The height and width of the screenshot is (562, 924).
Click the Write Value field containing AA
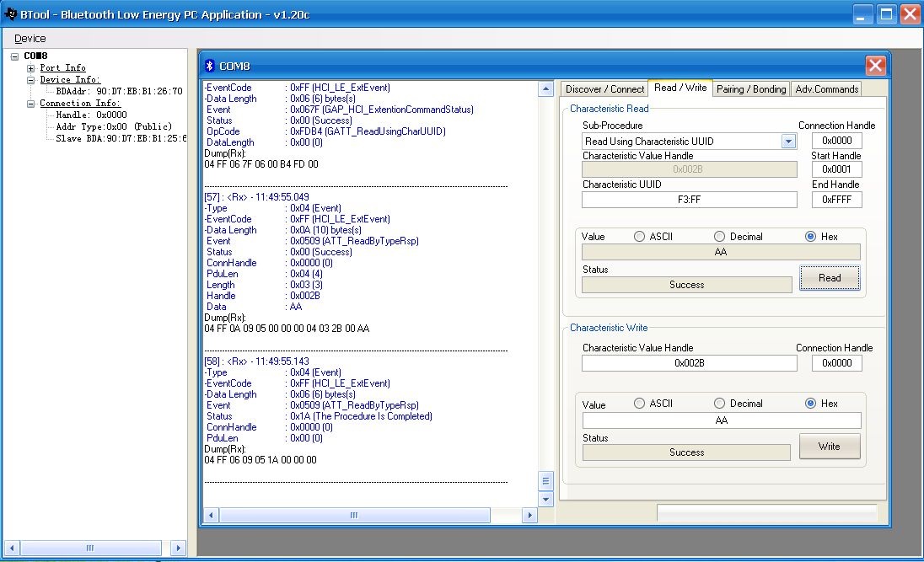pyautogui.click(x=722, y=420)
